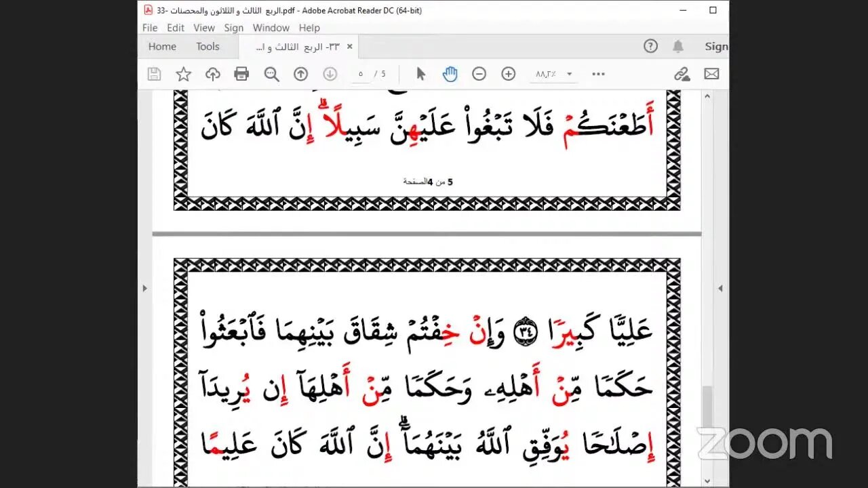Open the Help question mark icon
This screenshot has width=868, height=488.
point(650,46)
